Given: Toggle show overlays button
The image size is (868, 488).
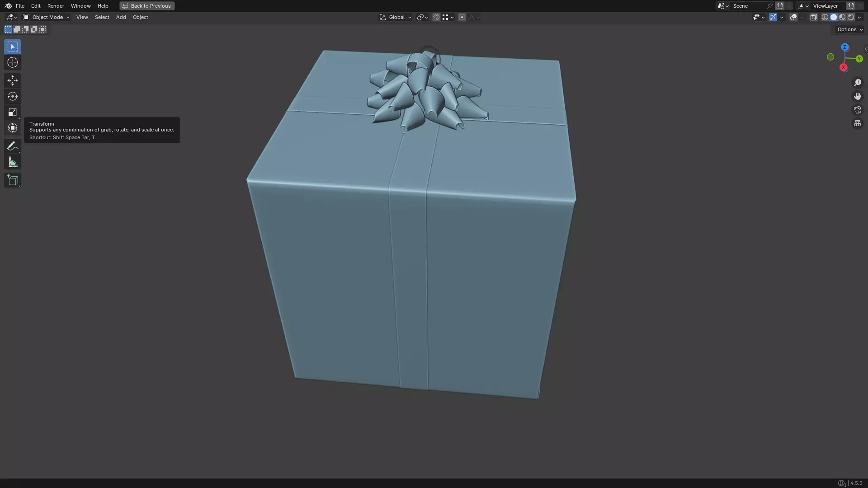Looking at the screenshot, I should pyautogui.click(x=793, y=17).
